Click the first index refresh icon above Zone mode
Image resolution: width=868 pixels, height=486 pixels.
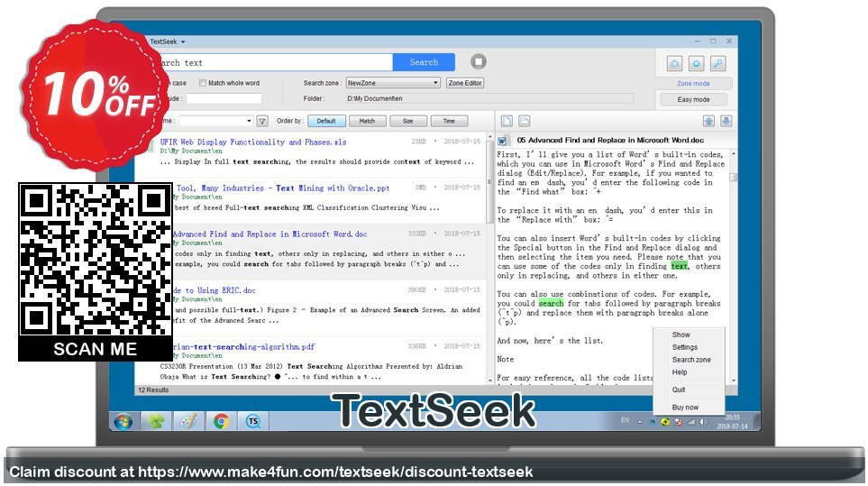[674, 64]
